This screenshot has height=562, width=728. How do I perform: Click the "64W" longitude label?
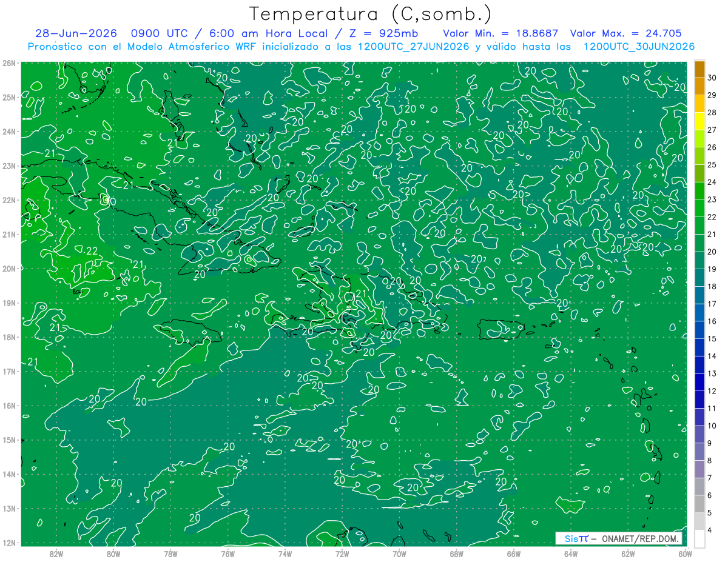[x=570, y=554]
